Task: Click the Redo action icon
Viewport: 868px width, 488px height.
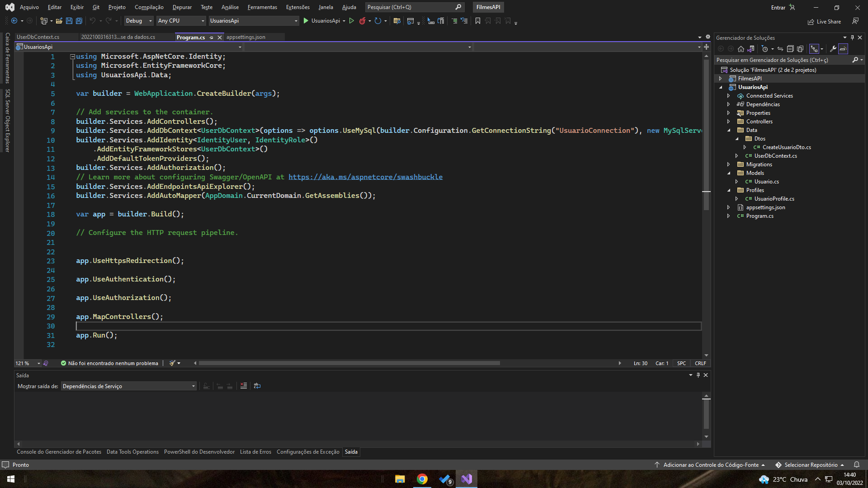Action: [x=108, y=21]
